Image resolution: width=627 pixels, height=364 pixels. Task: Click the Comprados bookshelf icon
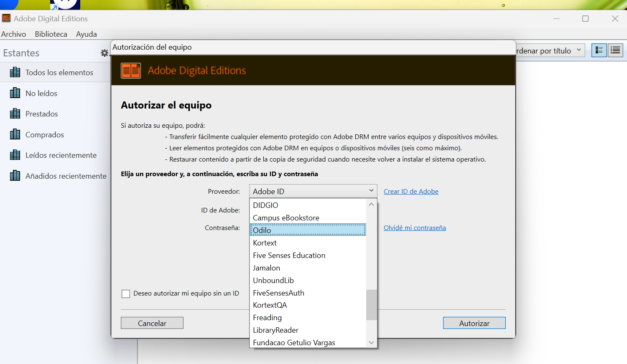[x=15, y=134]
